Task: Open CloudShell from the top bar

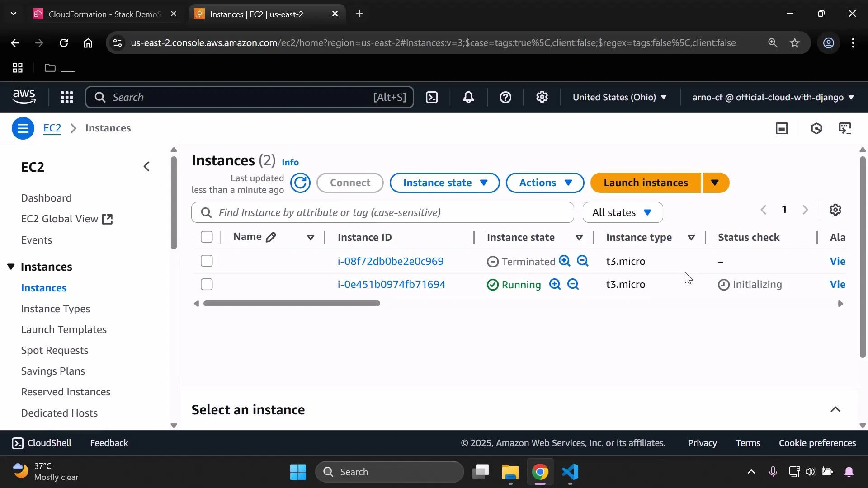Action: click(x=432, y=97)
